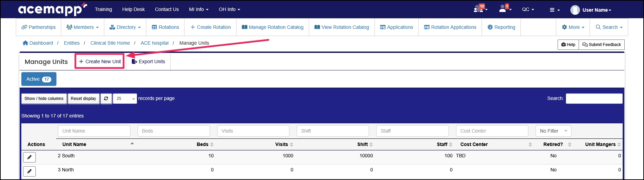Open View Rotation Catalog
The height and width of the screenshot is (180, 644).
click(342, 27)
